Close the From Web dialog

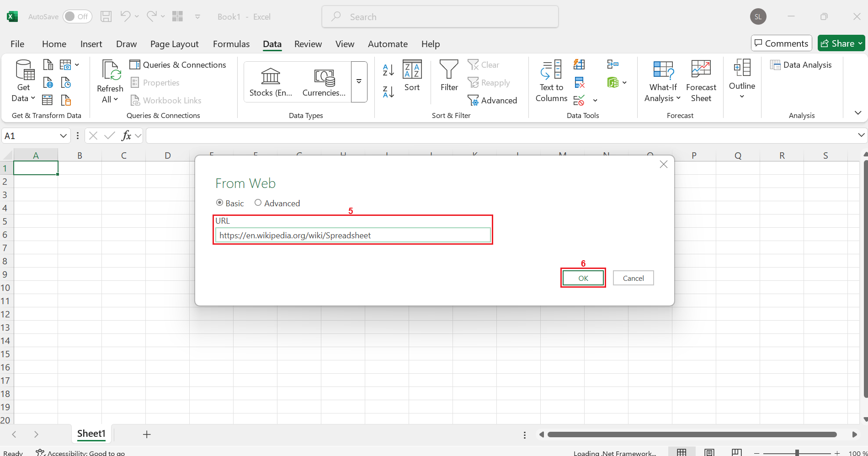664,164
